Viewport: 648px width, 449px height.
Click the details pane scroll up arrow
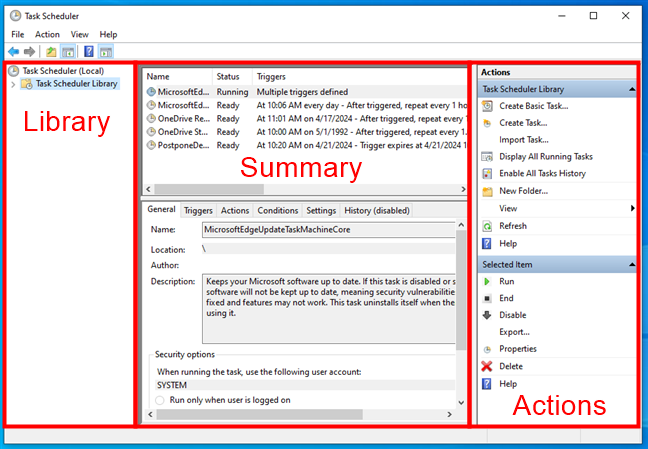pos(461,225)
